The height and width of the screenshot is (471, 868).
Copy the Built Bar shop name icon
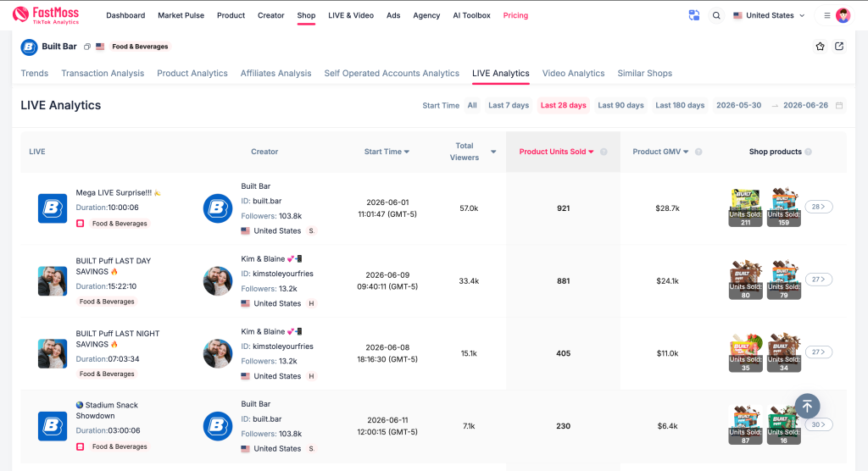pos(87,47)
